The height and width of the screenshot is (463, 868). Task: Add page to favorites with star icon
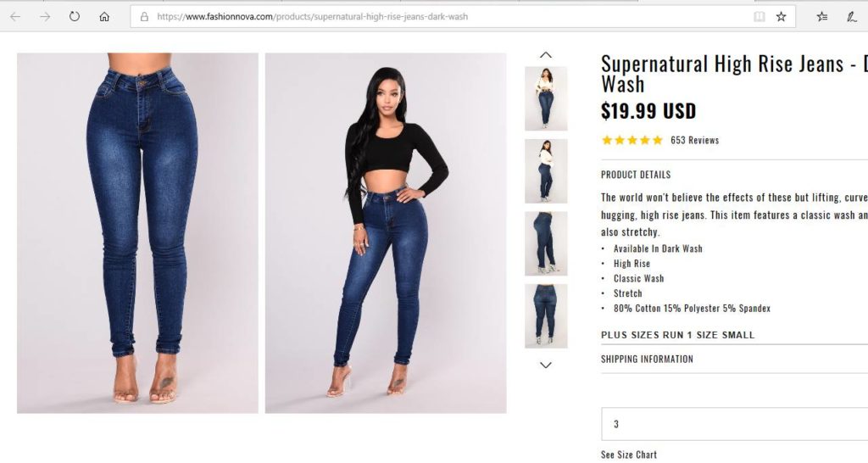point(781,16)
